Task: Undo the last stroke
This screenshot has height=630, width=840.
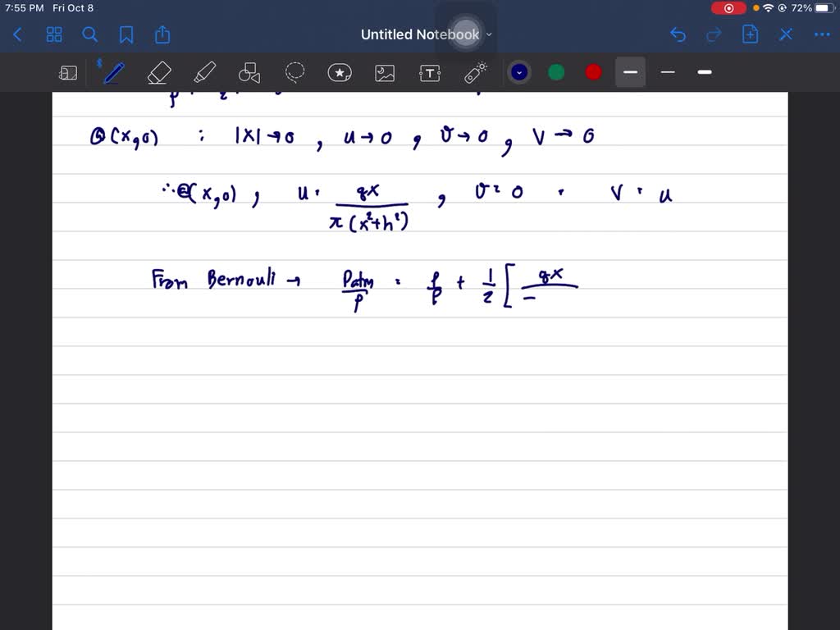Action: [678, 34]
